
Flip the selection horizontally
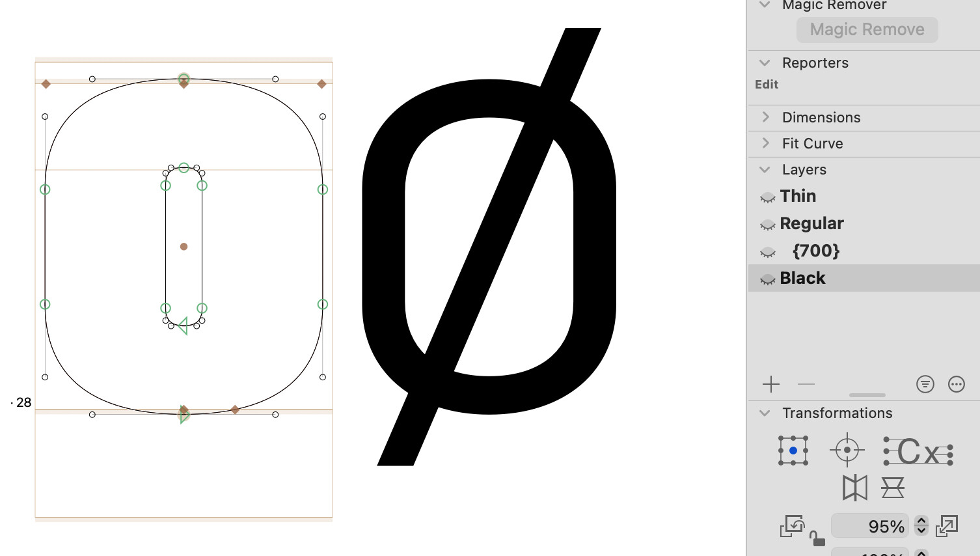click(x=854, y=488)
